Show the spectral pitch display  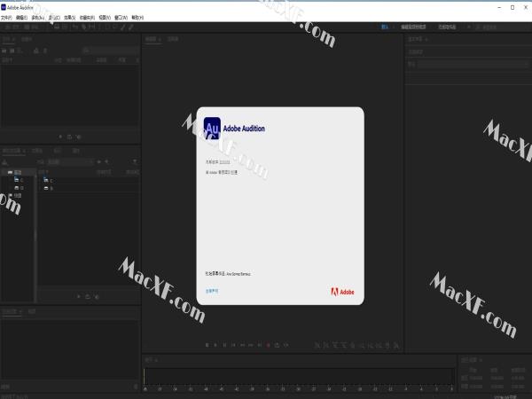point(65,27)
